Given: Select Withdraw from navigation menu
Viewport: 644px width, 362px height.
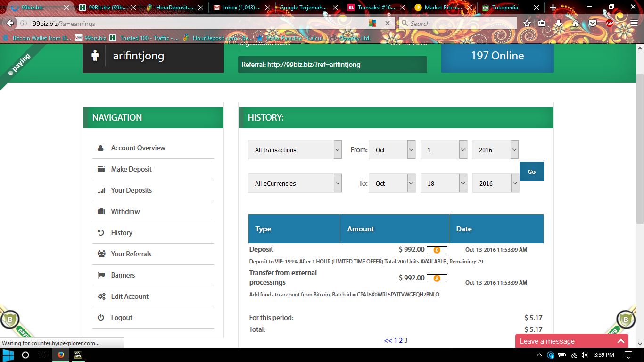Looking at the screenshot, I should pyautogui.click(x=125, y=212).
